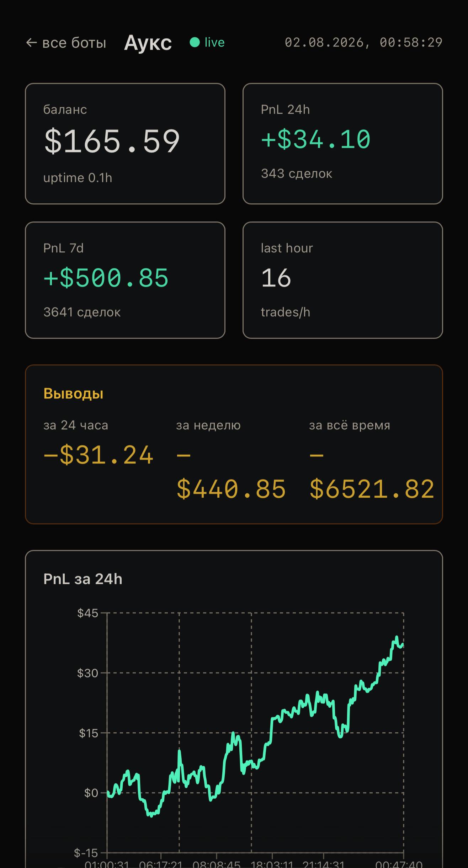This screenshot has height=868, width=468.
Task: Click the Аукс bot title
Action: tap(148, 43)
